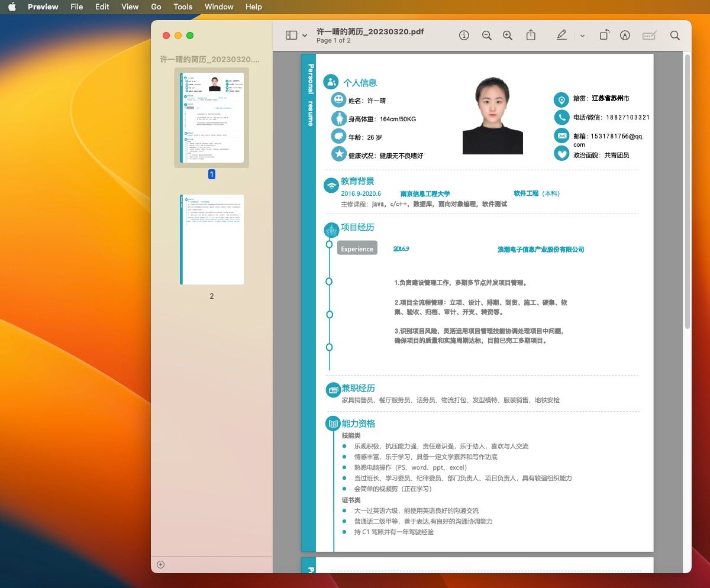Open the form filling toolbar
The image size is (710, 588).
650,35
